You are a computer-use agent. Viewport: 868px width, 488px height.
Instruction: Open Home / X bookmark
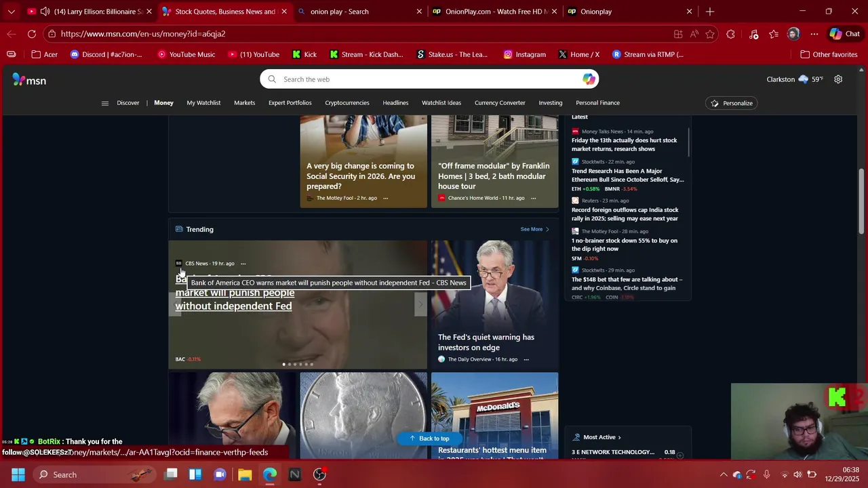point(578,54)
